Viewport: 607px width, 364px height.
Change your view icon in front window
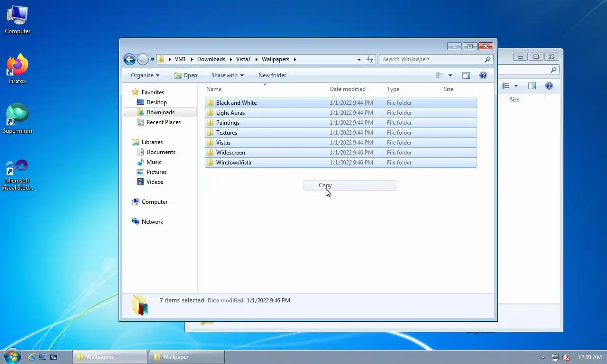(x=440, y=75)
